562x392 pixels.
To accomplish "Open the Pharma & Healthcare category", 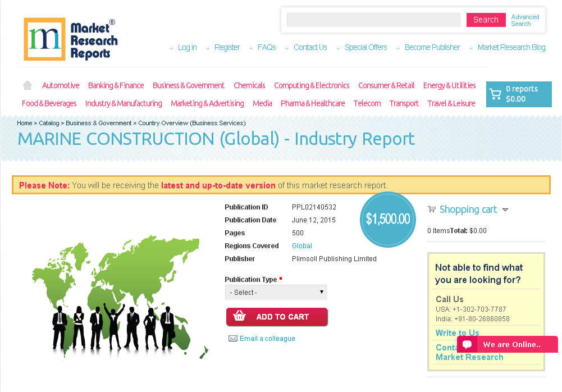I will [x=312, y=103].
